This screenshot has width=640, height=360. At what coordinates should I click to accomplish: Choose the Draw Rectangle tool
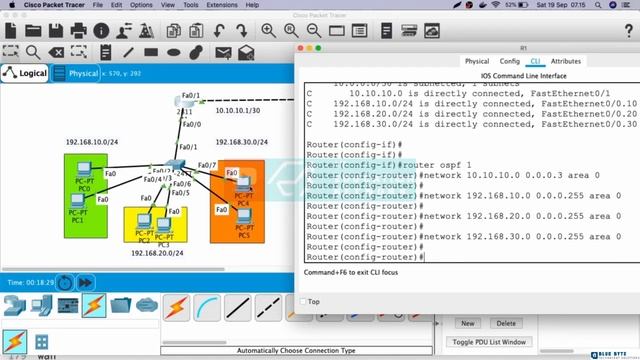click(151, 52)
